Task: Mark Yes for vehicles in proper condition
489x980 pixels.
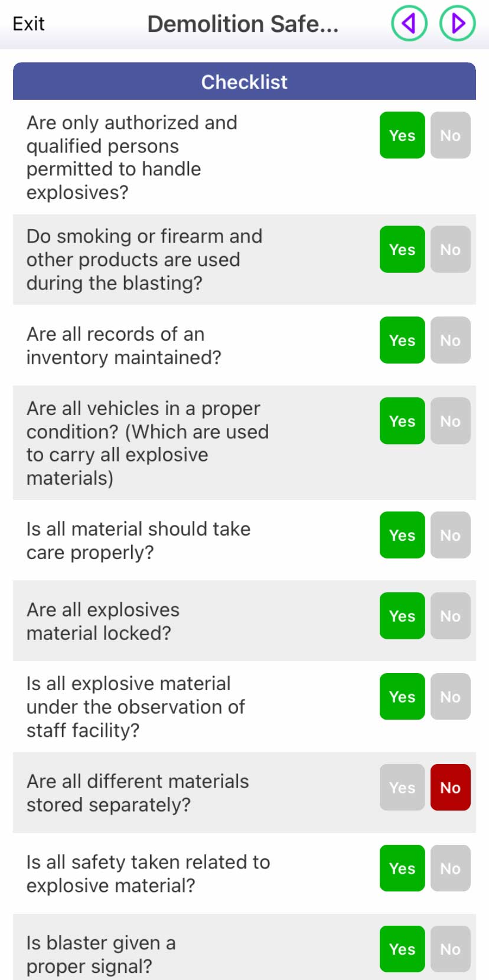Action: tap(402, 421)
